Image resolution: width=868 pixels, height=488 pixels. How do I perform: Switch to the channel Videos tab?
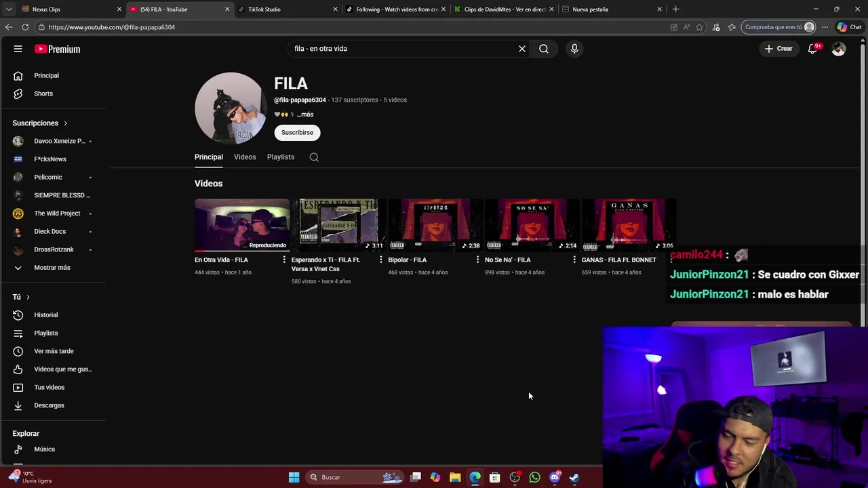point(245,157)
